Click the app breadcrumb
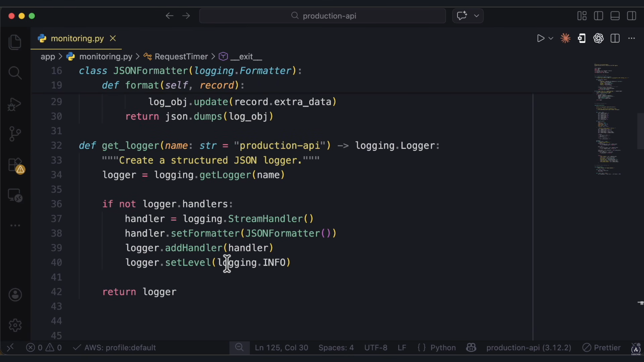 coord(48,57)
